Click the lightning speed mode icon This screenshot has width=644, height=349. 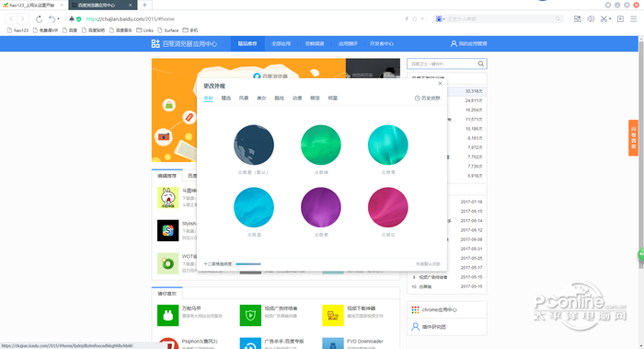pos(407,19)
